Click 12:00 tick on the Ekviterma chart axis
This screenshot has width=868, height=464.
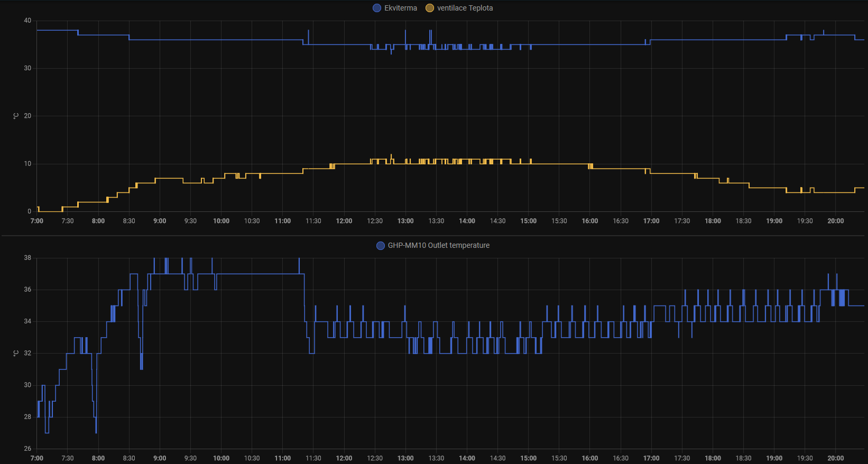344,221
